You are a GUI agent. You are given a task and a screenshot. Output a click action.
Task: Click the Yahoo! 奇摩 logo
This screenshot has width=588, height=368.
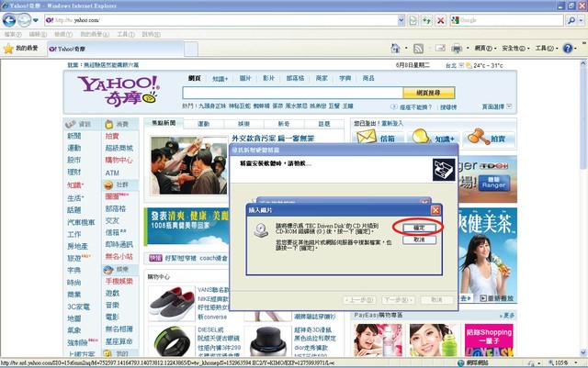[x=119, y=91]
